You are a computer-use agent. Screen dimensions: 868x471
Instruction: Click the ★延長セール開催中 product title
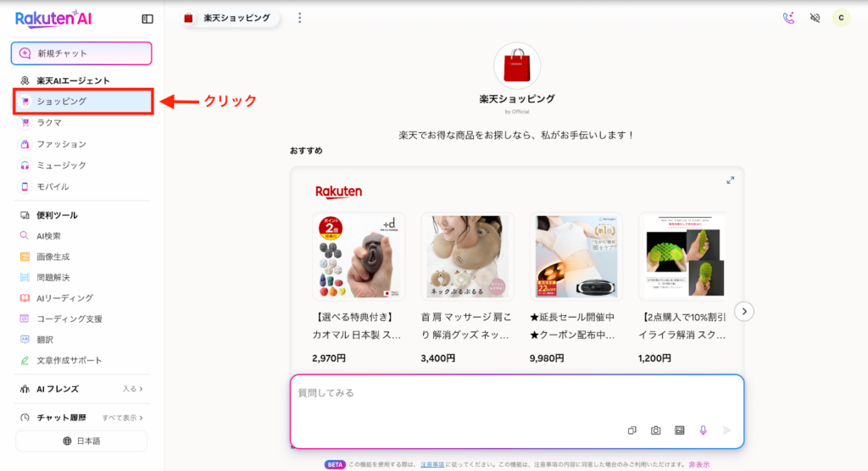point(572,326)
